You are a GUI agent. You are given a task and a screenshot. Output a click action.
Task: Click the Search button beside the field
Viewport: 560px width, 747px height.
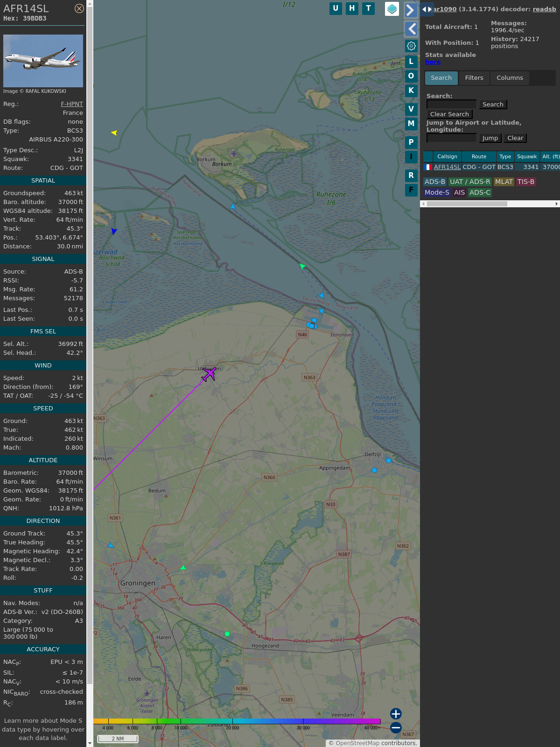[493, 105]
